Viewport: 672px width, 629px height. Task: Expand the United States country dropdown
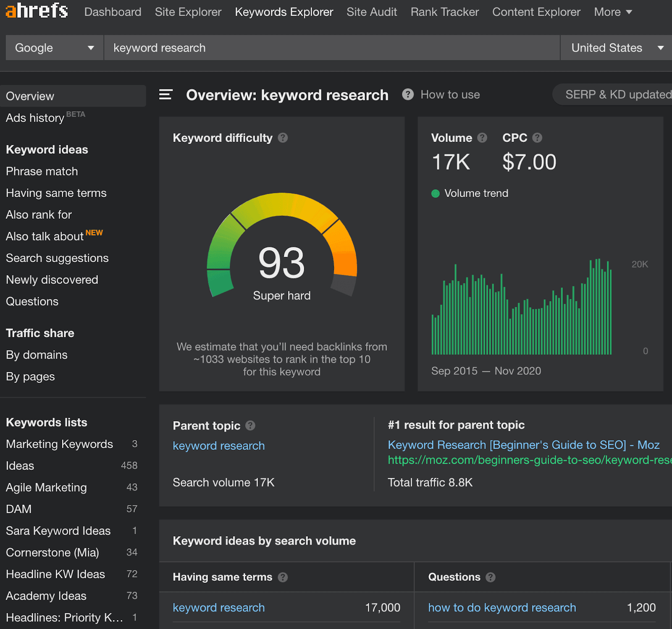(616, 48)
